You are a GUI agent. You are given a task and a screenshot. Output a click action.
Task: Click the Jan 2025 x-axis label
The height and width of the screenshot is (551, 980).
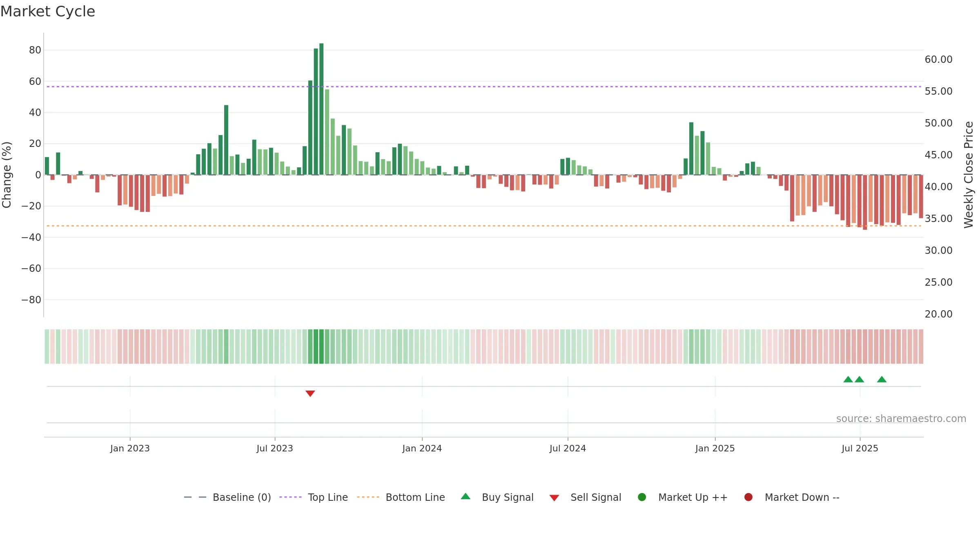(x=715, y=448)
